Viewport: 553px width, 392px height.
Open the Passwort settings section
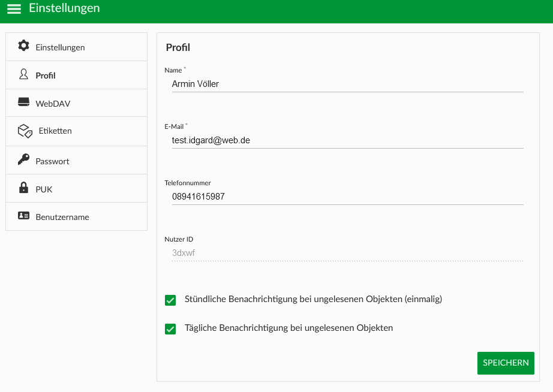[x=77, y=161]
